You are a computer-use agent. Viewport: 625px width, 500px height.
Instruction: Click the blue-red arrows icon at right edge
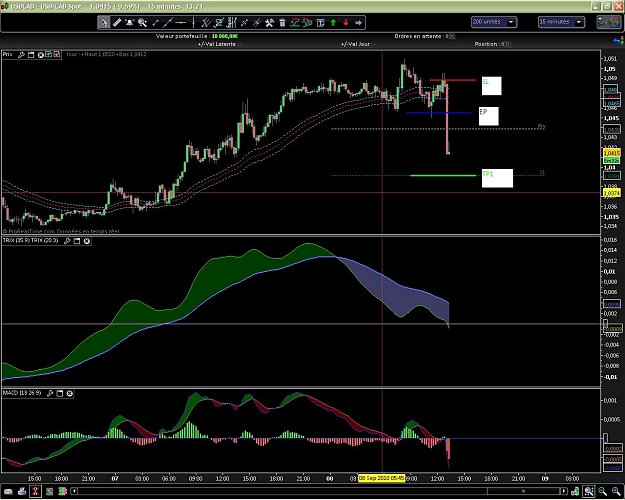pos(619,41)
